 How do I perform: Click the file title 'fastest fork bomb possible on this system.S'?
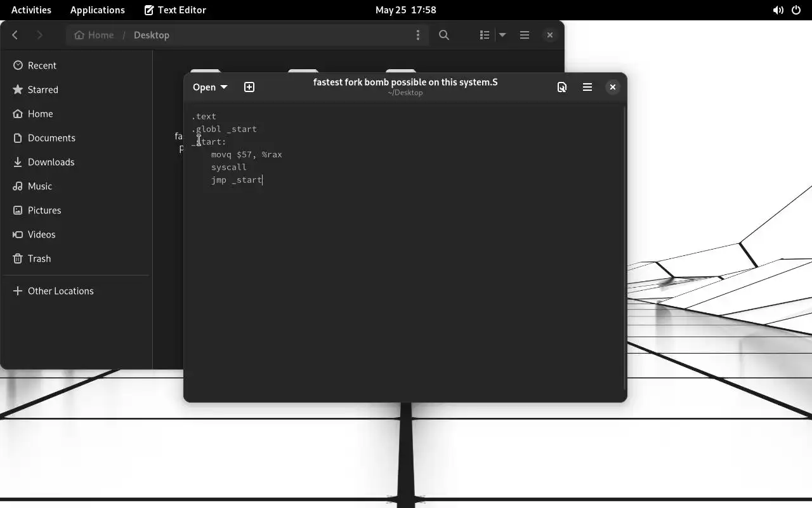405,82
